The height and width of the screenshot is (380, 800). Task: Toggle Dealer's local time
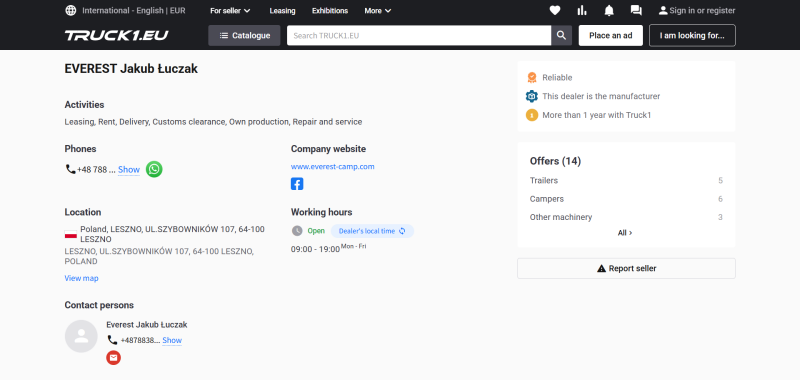coord(372,231)
